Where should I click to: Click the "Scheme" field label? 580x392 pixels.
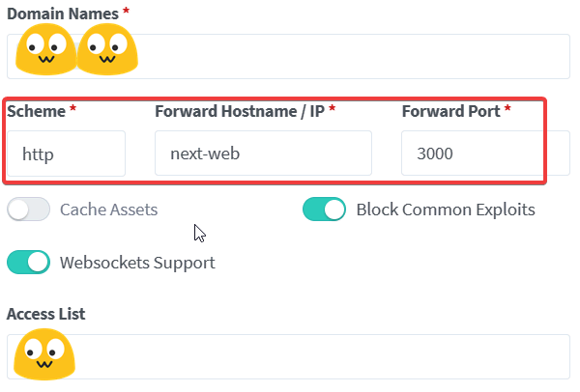point(37,112)
